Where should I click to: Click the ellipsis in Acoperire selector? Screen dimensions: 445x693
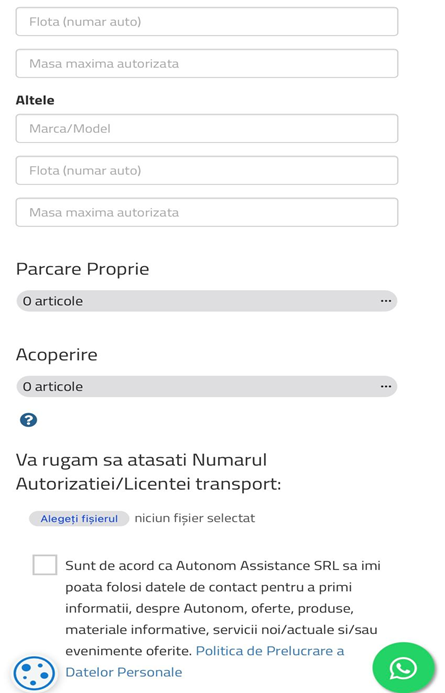coord(386,386)
